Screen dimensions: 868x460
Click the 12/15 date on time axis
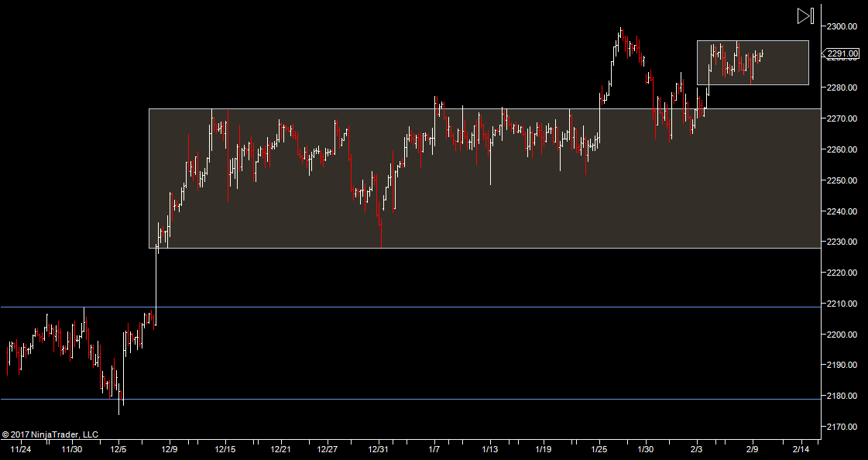coord(225,449)
